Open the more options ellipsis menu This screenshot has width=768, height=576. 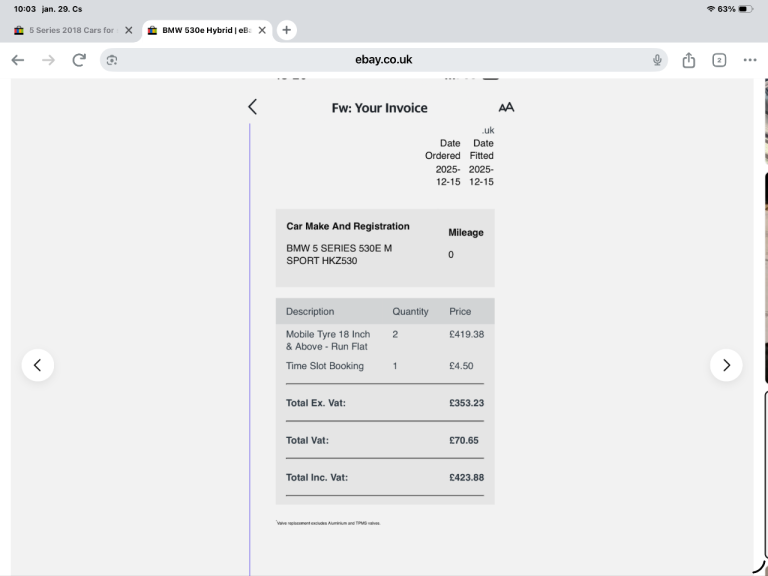(x=750, y=60)
